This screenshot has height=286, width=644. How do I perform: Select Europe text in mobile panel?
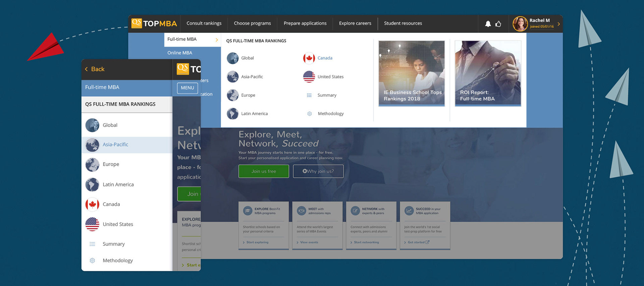click(111, 164)
